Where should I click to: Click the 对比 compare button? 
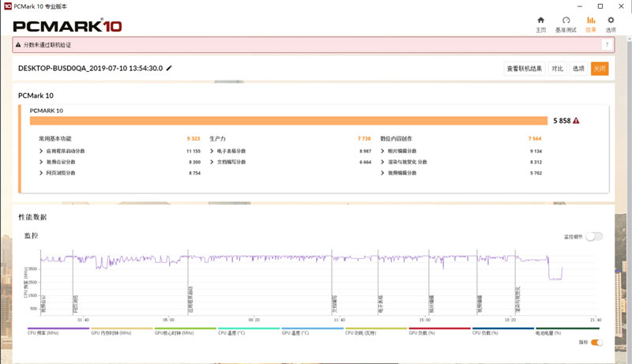coord(558,69)
